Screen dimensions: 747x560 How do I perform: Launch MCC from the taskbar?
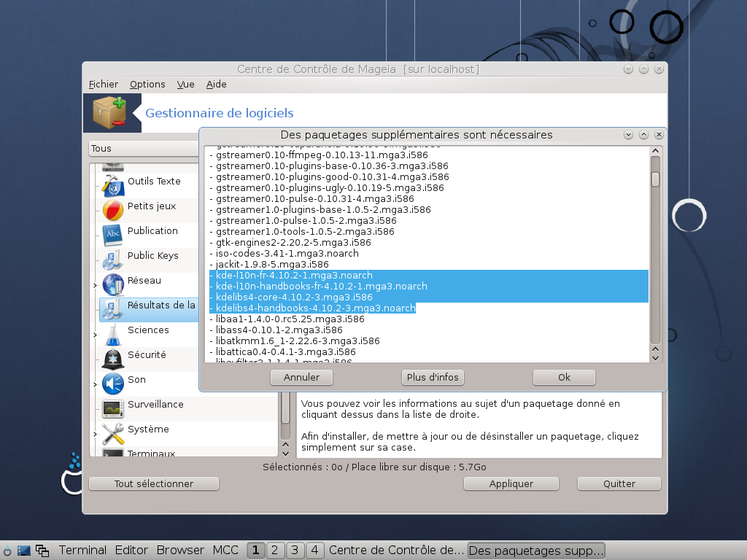[225, 551]
